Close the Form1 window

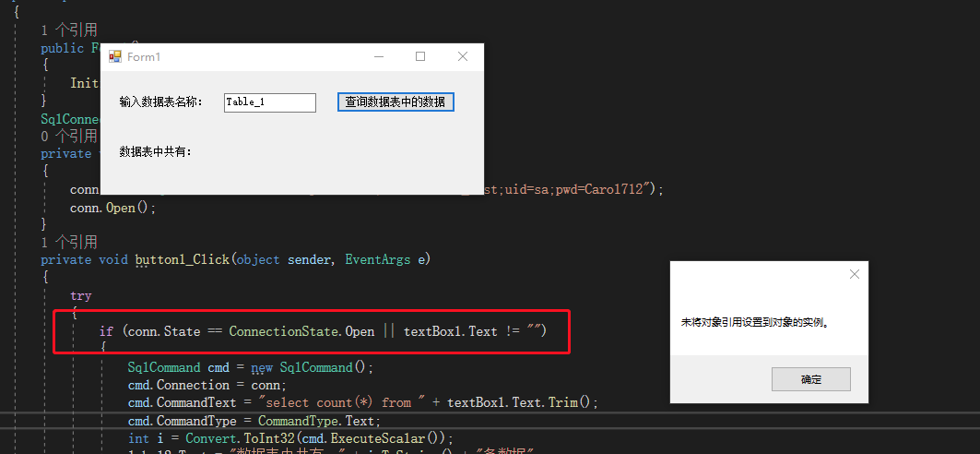(x=463, y=57)
